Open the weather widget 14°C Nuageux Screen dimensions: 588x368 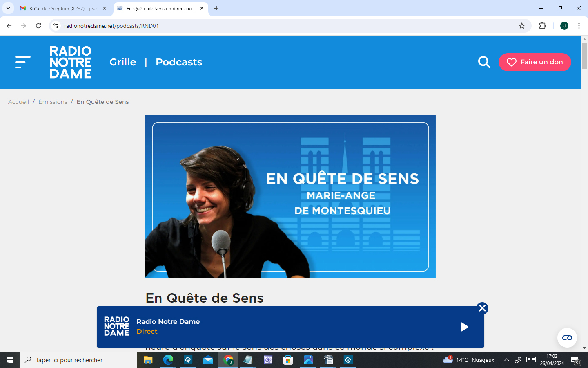coord(469,360)
